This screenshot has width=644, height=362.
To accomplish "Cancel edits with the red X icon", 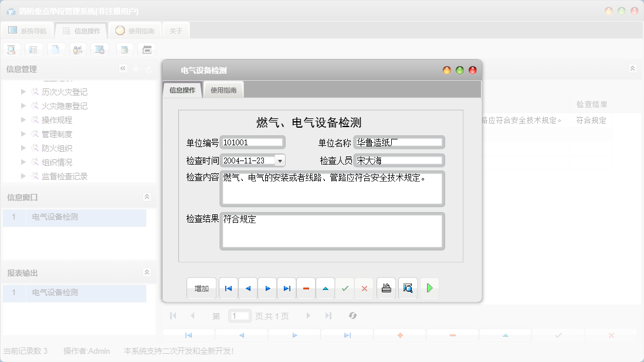I will point(364,288).
